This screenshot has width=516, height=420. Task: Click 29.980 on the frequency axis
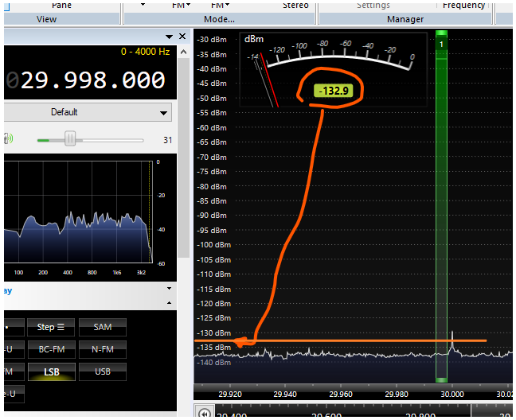pyautogui.click(x=397, y=394)
